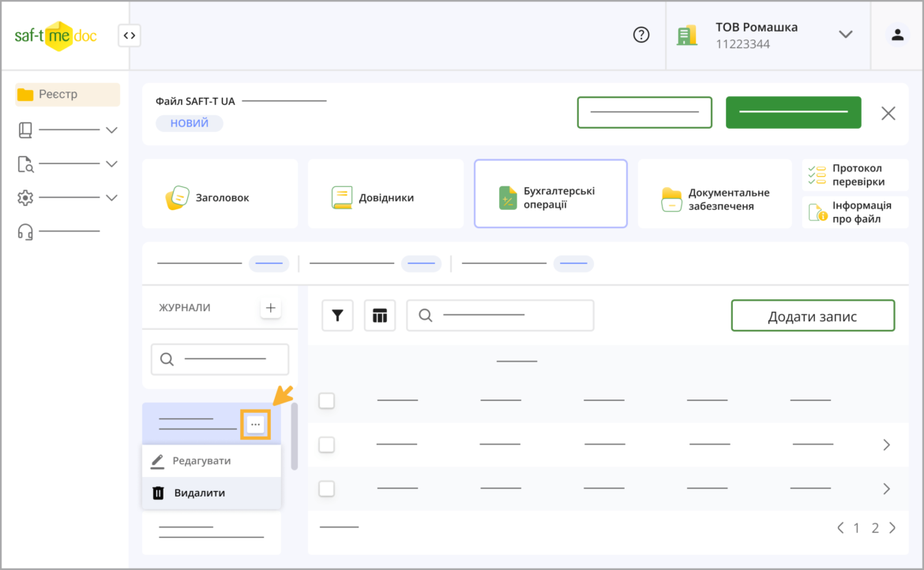Click the Інформація про файл info icon
The height and width of the screenshot is (570, 924).
[x=817, y=212]
